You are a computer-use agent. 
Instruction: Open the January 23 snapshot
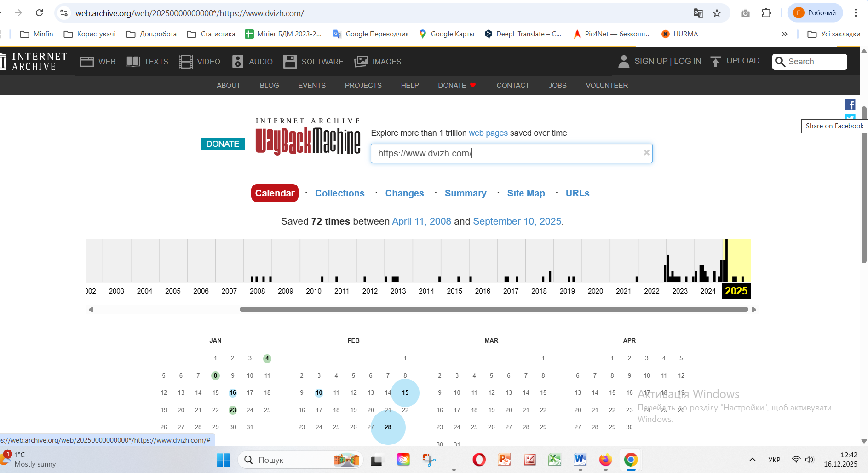[x=233, y=410]
